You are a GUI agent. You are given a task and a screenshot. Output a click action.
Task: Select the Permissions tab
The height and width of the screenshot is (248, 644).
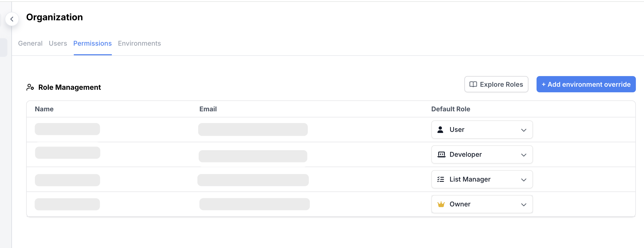click(92, 43)
